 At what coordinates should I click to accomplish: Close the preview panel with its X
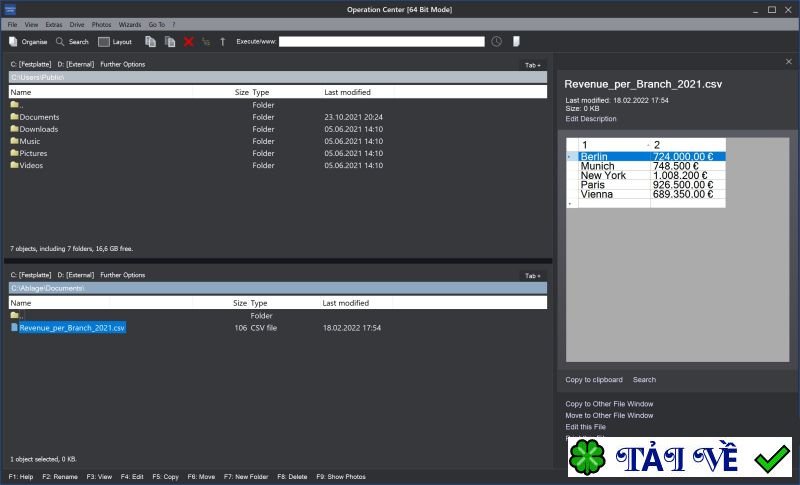[788, 62]
